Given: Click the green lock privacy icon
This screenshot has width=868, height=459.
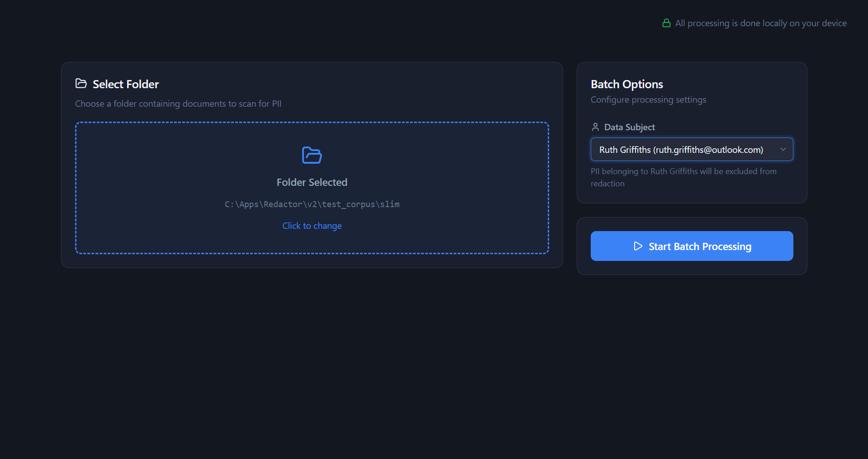Looking at the screenshot, I should [666, 23].
